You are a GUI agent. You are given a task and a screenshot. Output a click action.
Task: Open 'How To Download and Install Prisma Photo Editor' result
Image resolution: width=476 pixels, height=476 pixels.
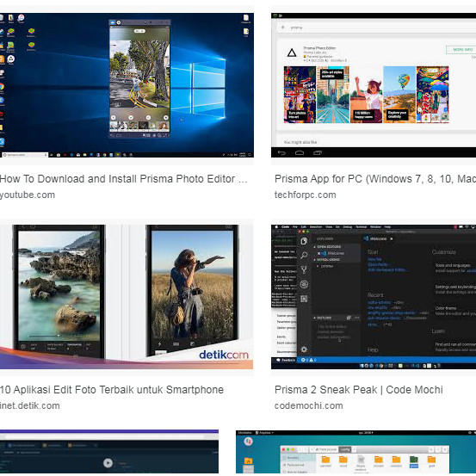point(124,179)
